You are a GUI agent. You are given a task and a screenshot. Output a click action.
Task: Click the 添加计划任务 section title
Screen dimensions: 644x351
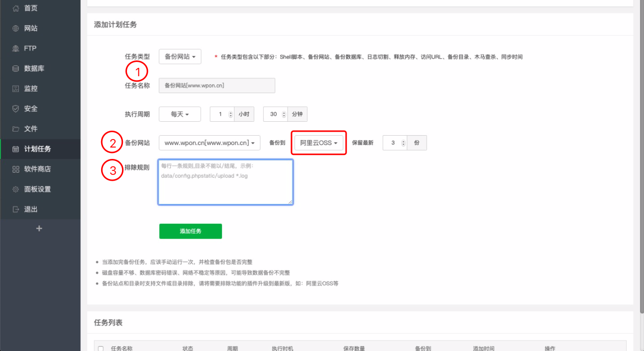point(116,24)
